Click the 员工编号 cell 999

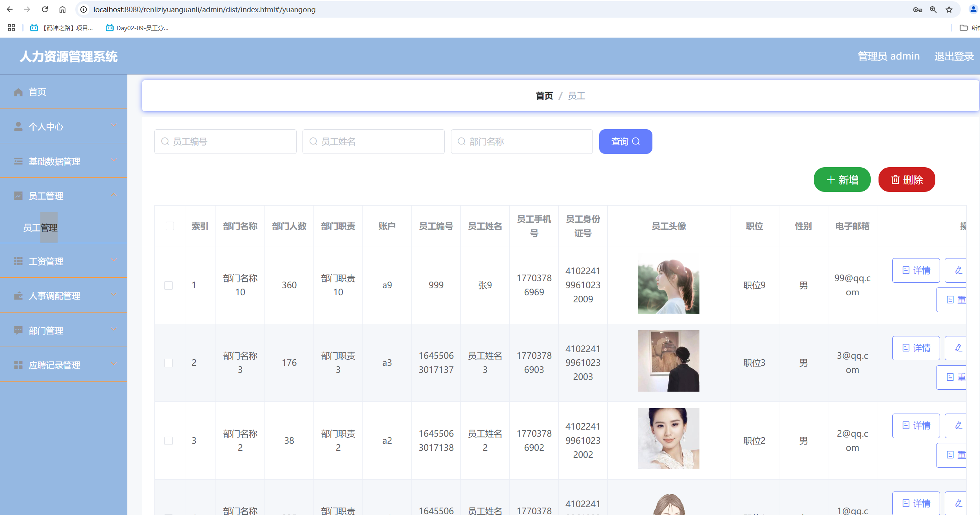(x=436, y=285)
